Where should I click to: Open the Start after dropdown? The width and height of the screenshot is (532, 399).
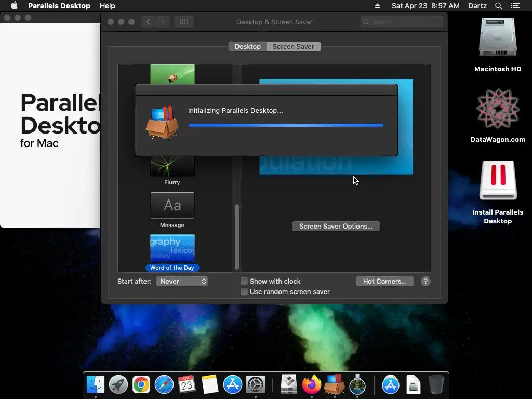click(x=182, y=281)
